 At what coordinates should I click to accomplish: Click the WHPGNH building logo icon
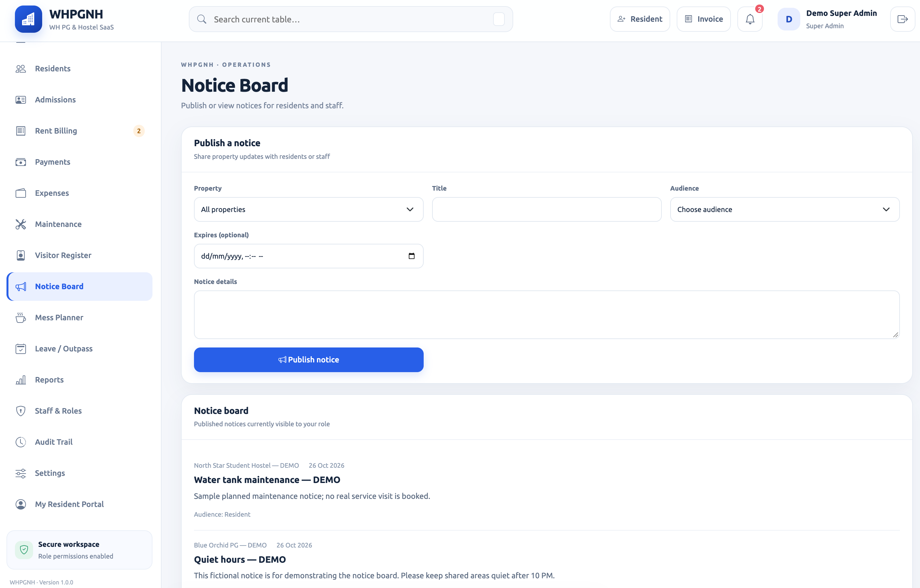click(28, 19)
